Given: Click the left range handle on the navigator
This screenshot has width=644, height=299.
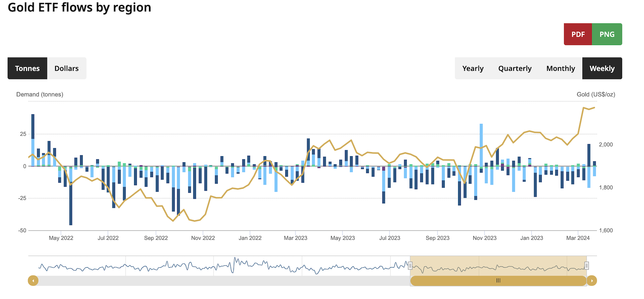Looking at the screenshot, I should coord(410,266).
